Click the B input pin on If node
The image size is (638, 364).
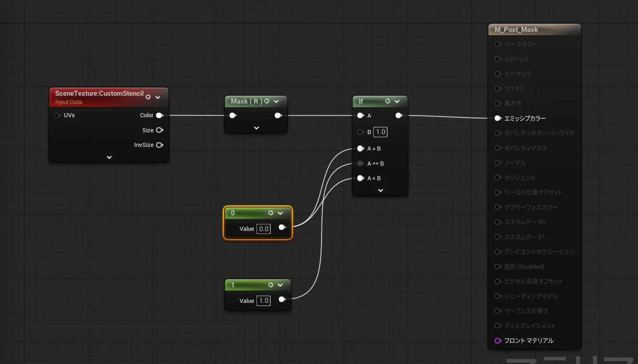[361, 132]
